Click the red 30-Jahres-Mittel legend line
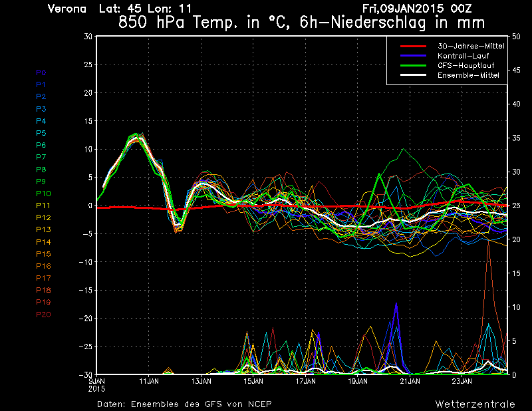 coord(412,46)
